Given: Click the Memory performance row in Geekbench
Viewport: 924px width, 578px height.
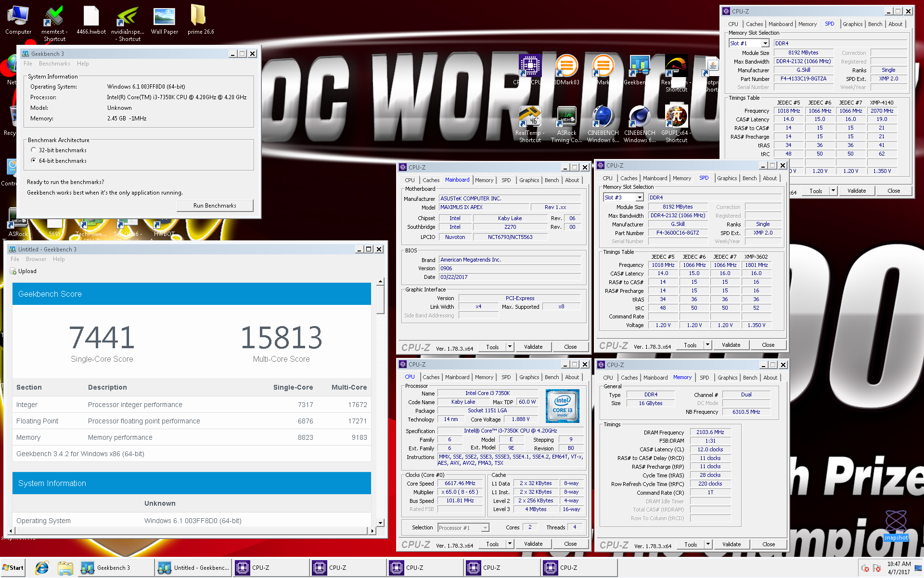Looking at the screenshot, I should click(192, 437).
